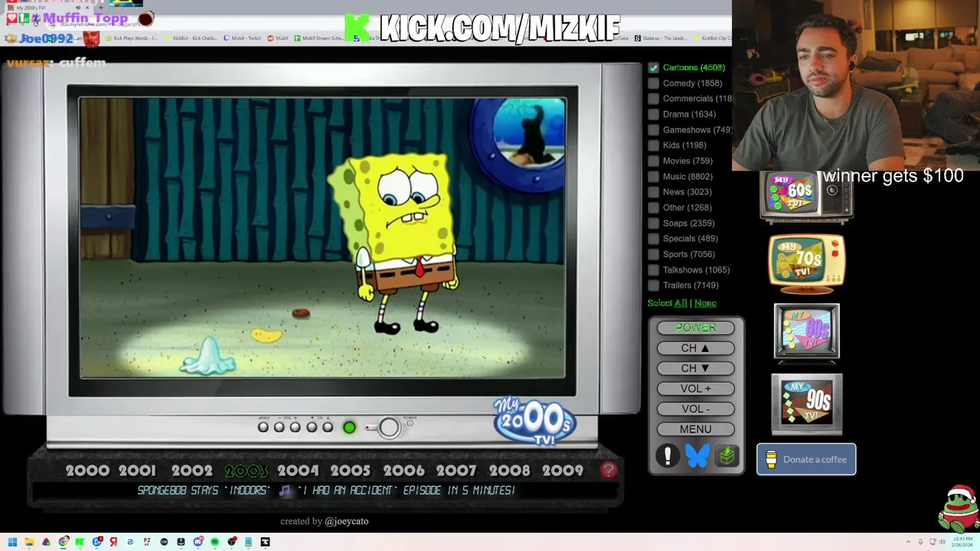
Task: Open the My 90s TV site logo
Action: [x=807, y=404]
